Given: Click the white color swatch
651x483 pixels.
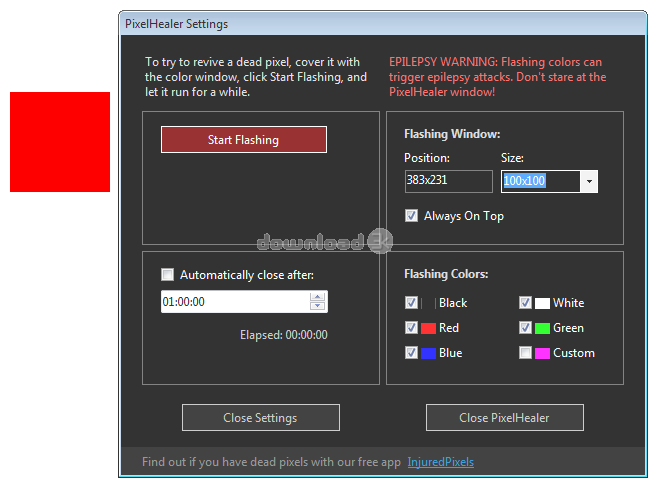Looking at the screenshot, I should tap(542, 303).
